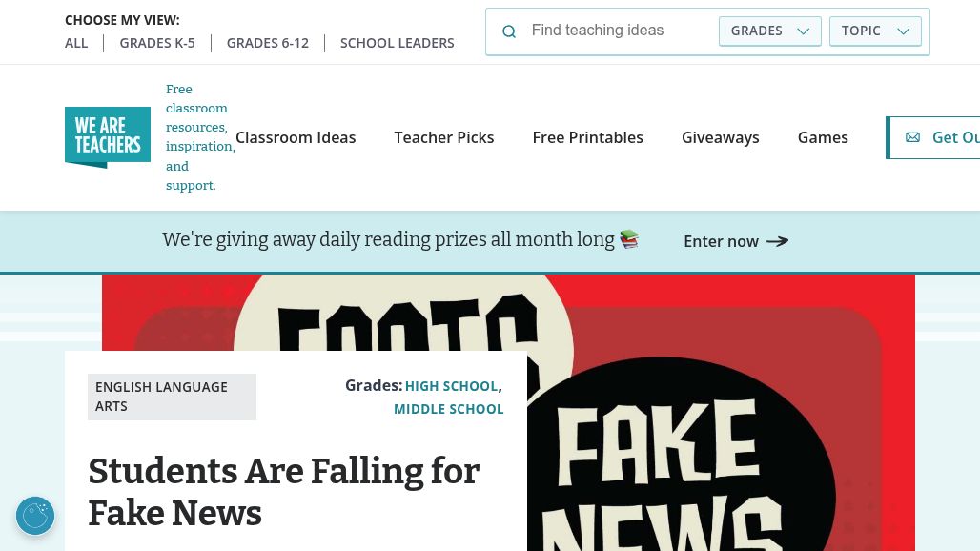Select the Grades 6-12 view
This screenshot has height=551, width=980.
tap(268, 43)
